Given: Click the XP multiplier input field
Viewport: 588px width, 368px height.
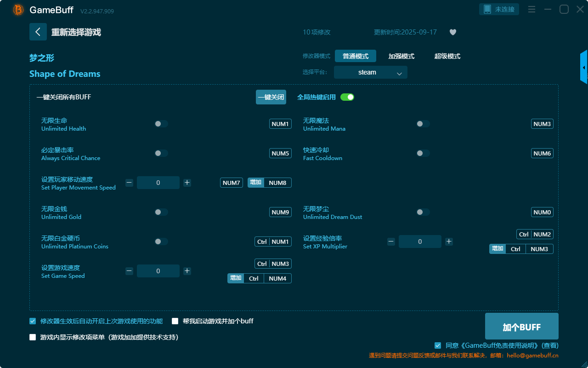Looking at the screenshot, I should (420, 241).
